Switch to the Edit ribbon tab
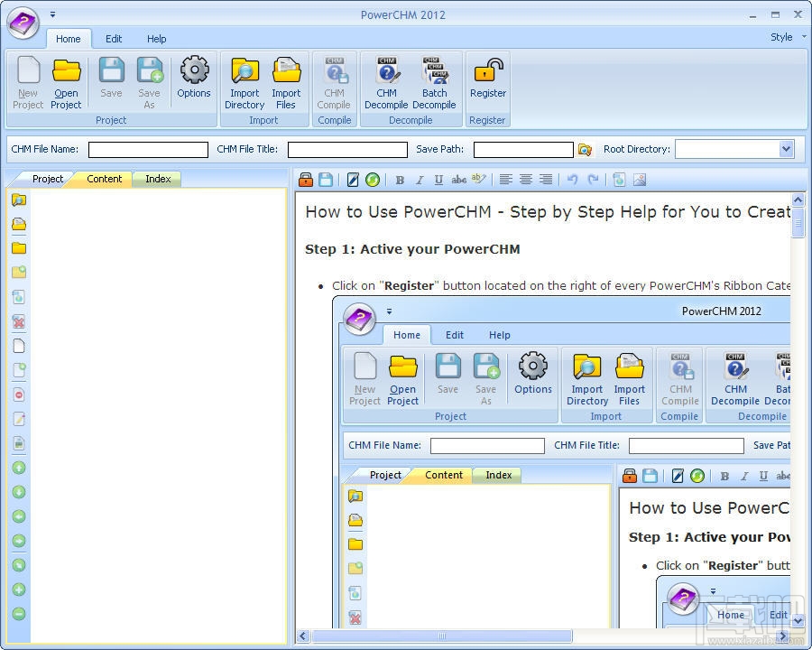Viewport: 812px width, 650px height. (114, 39)
